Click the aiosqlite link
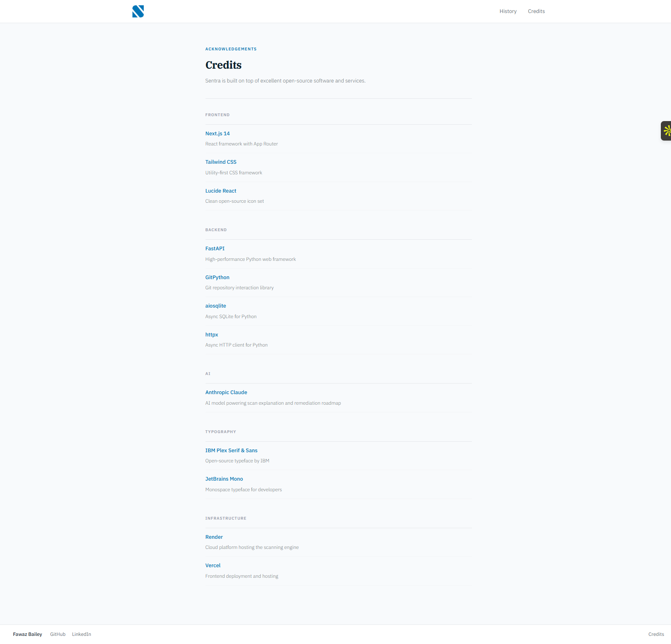 [x=216, y=306]
